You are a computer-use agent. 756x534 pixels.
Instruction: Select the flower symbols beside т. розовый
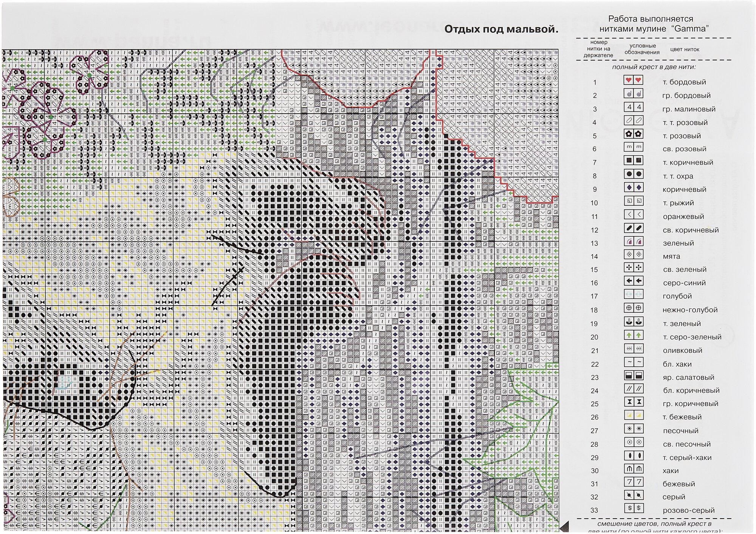pyautogui.click(x=633, y=134)
